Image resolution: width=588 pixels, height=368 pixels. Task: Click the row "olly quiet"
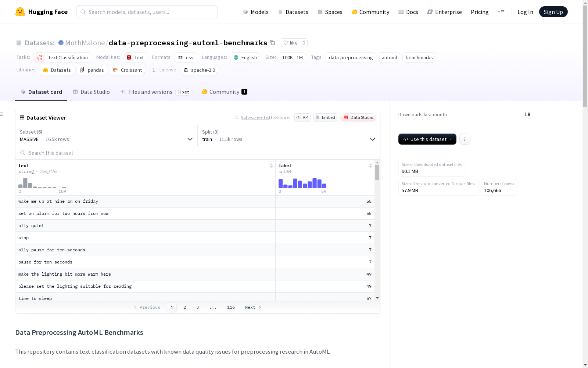tap(195, 226)
